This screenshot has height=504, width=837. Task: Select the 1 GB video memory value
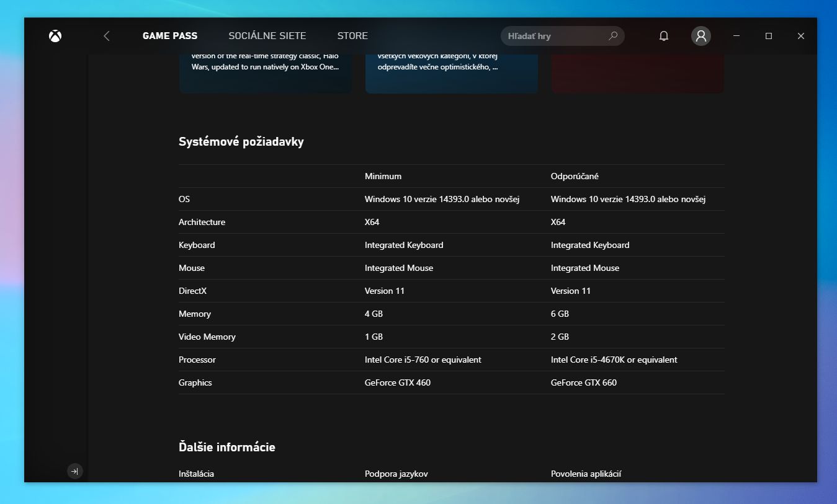click(374, 337)
